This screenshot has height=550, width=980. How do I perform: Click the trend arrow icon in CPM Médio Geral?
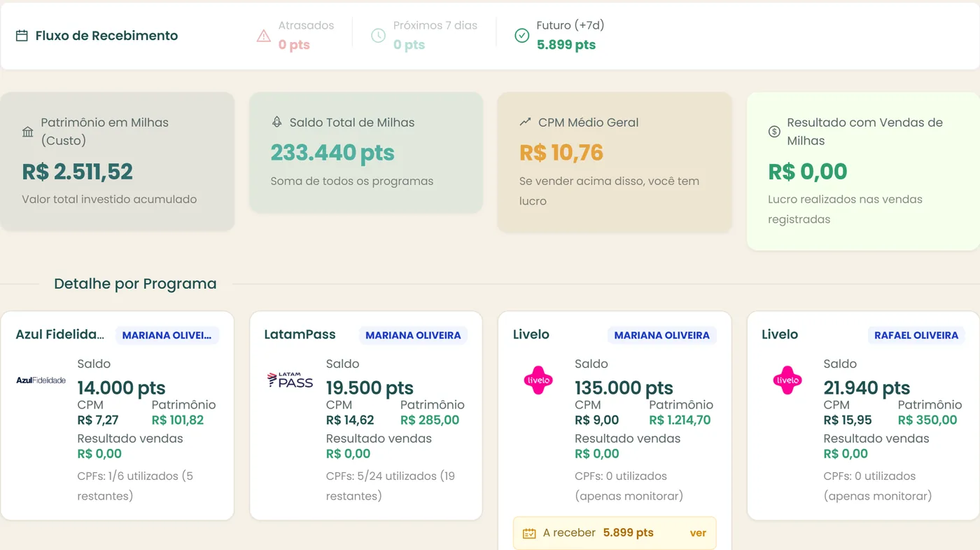pyautogui.click(x=525, y=122)
